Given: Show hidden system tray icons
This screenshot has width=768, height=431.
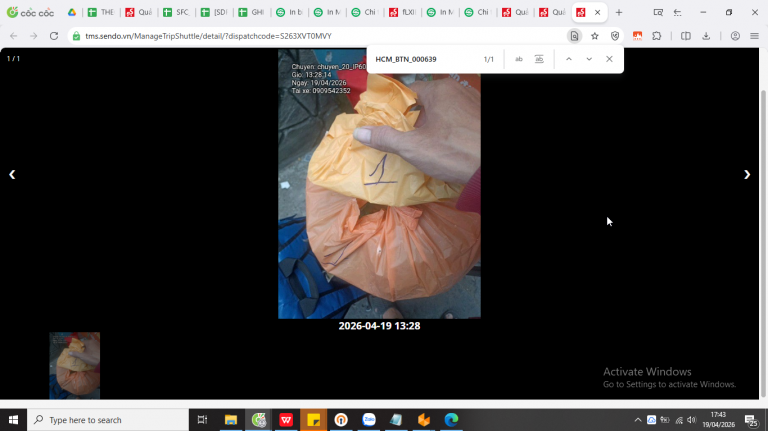Looking at the screenshot, I should click(637, 420).
